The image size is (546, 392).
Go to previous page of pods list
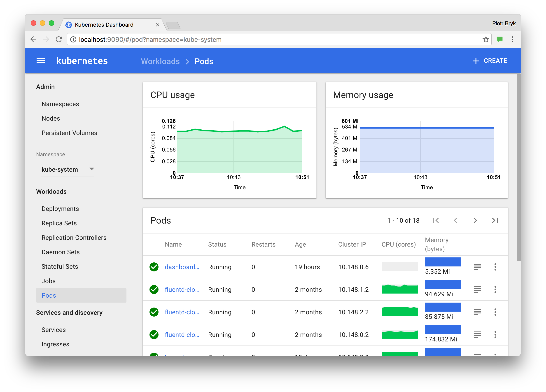[455, 220]
